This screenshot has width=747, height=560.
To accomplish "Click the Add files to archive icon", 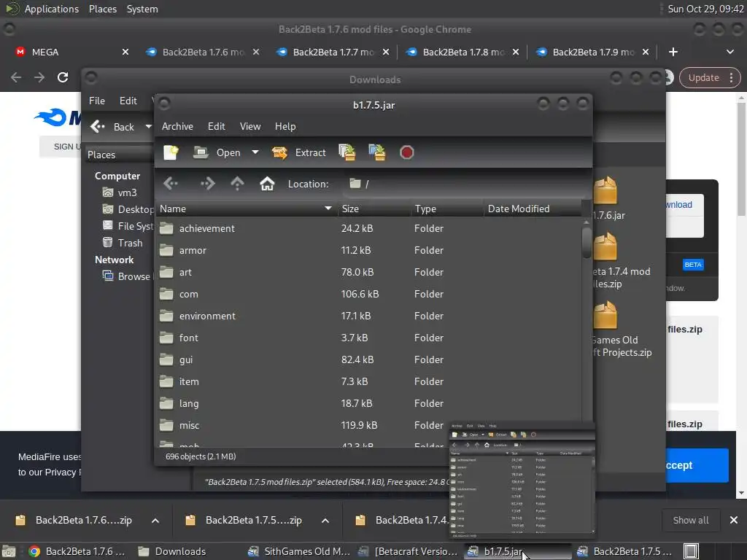I will pos(347,152).
